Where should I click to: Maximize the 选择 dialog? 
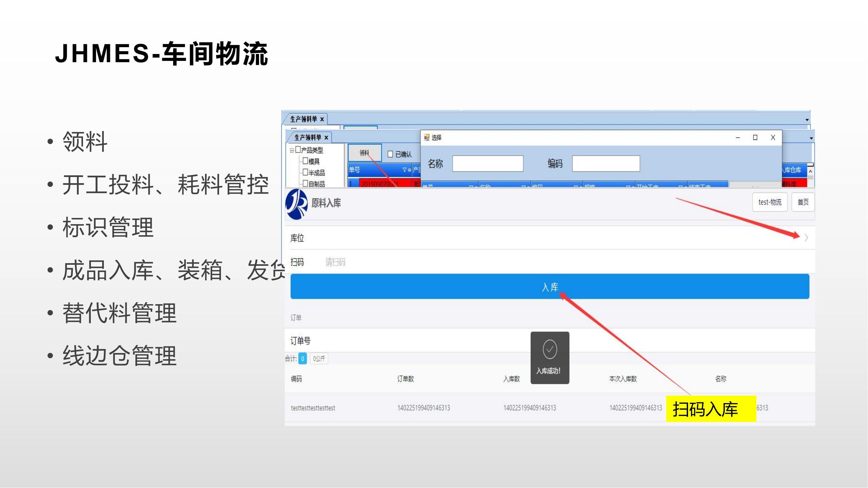755,137
